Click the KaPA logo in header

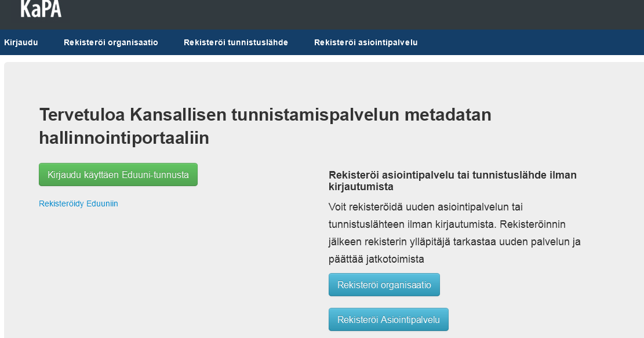(41, 9)
